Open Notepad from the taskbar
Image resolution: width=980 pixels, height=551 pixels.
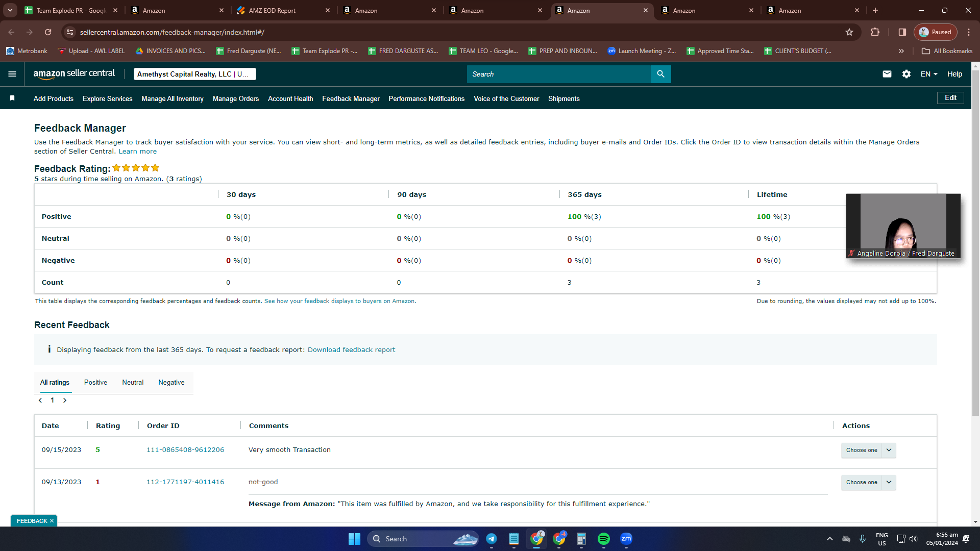[514, 539]
